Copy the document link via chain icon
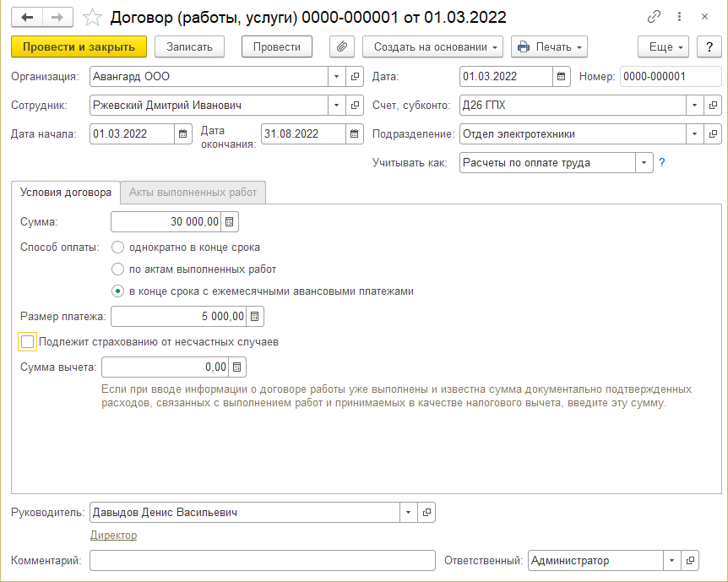Screen dimensions: 728x582 (654, 17)
